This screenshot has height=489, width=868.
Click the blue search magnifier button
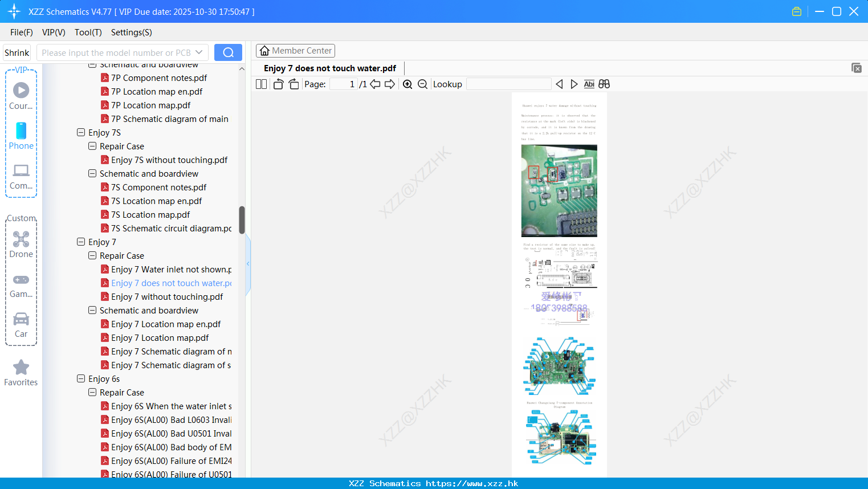pos(228,52)
